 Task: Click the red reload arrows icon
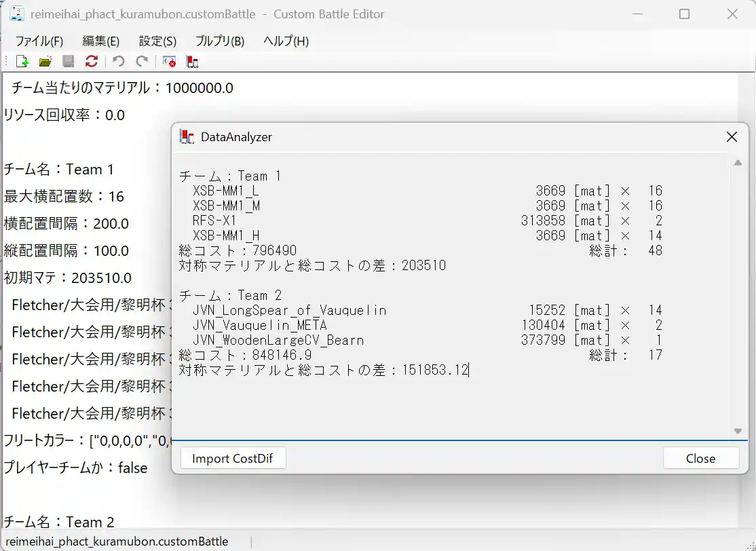pyautogui.click(x=92, y=62)
